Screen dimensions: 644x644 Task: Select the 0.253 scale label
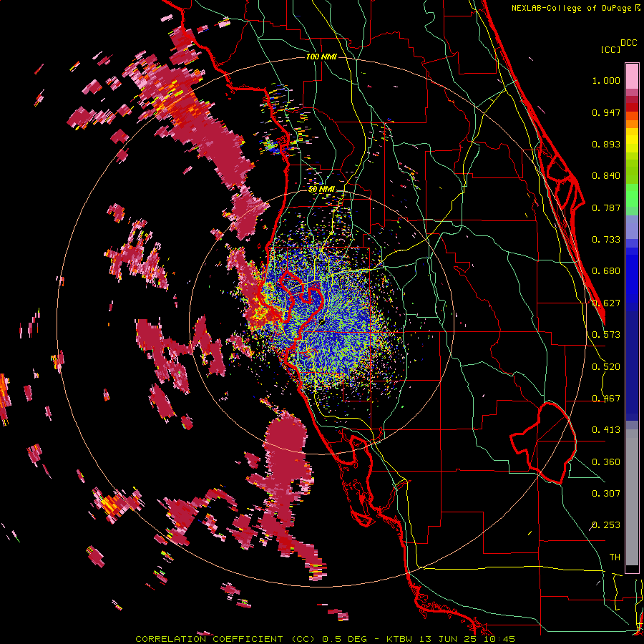tap(606, 525)
